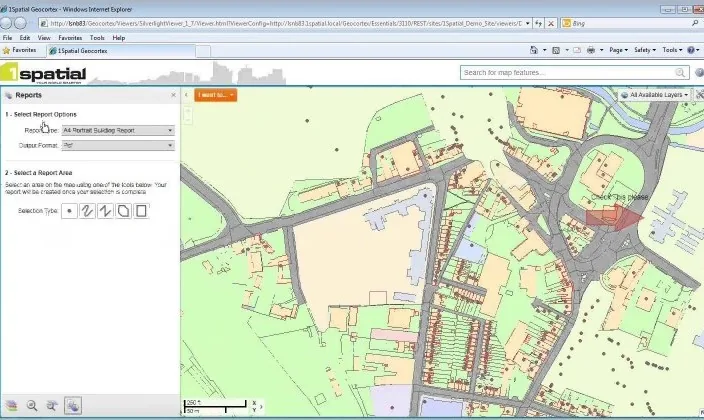The image size is (704, 420).
Task: Click the browser Back button
Action: tap(6, 23)
